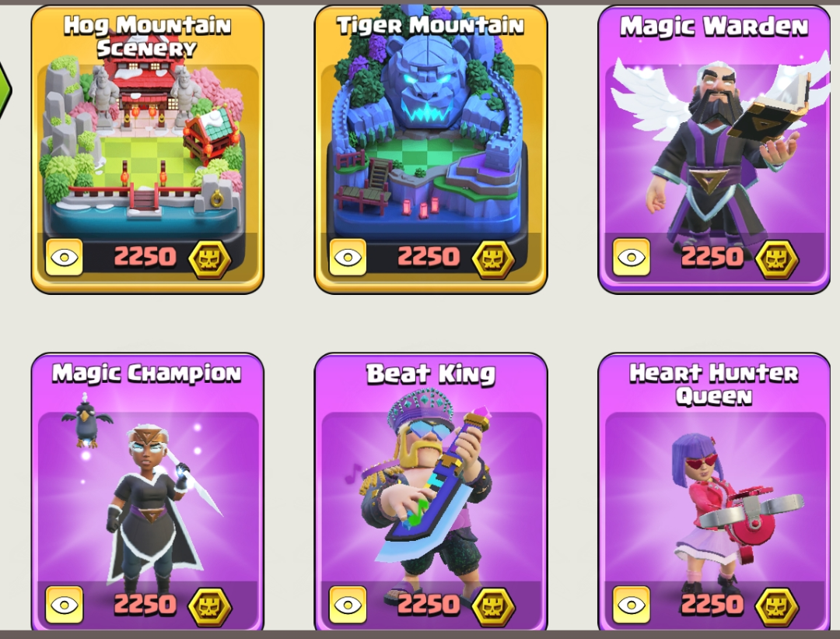840x639 pixels.
Task: Click the medal icon on Heart Hunter Queen card
Action: [x=777, y=606]
